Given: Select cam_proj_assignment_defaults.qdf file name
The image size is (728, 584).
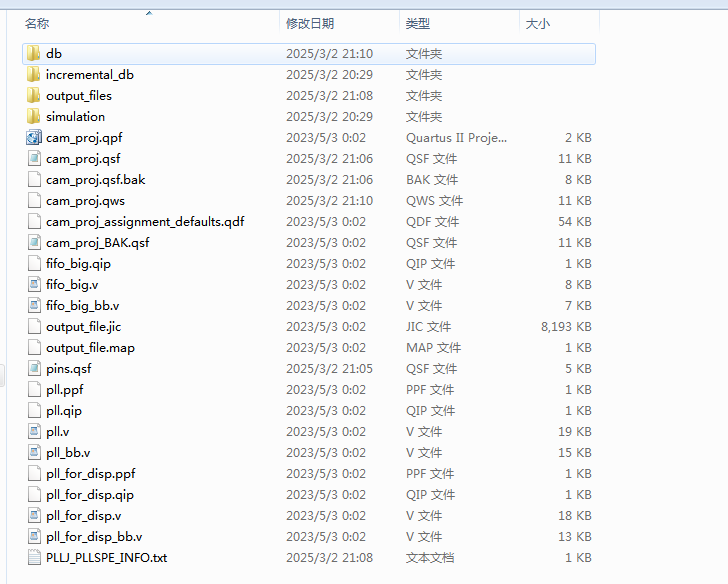Looking at the screenshot, I should 144,222.
